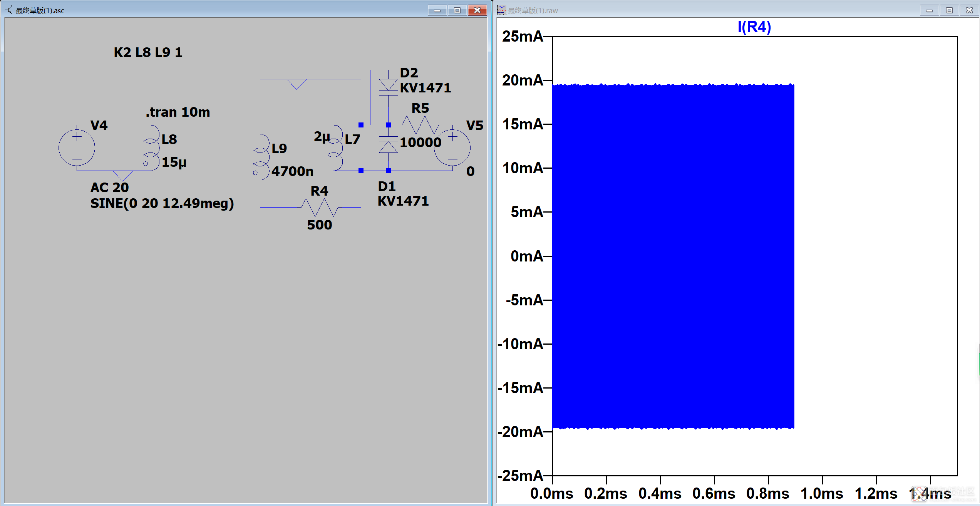Screen dimensions: 980x506
Task: Click the V4 reference designator
Action: [99, 126]
